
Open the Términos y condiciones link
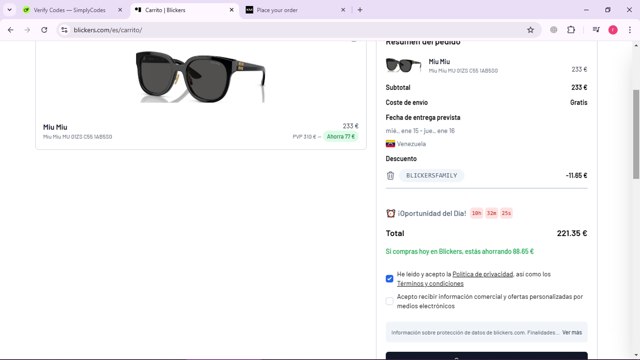click(430, 284)
